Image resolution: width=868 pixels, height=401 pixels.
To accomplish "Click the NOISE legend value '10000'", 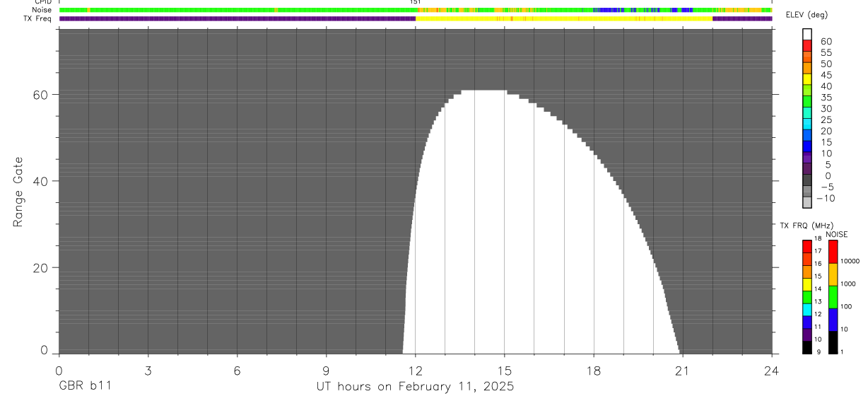I will tap(850, 261).
